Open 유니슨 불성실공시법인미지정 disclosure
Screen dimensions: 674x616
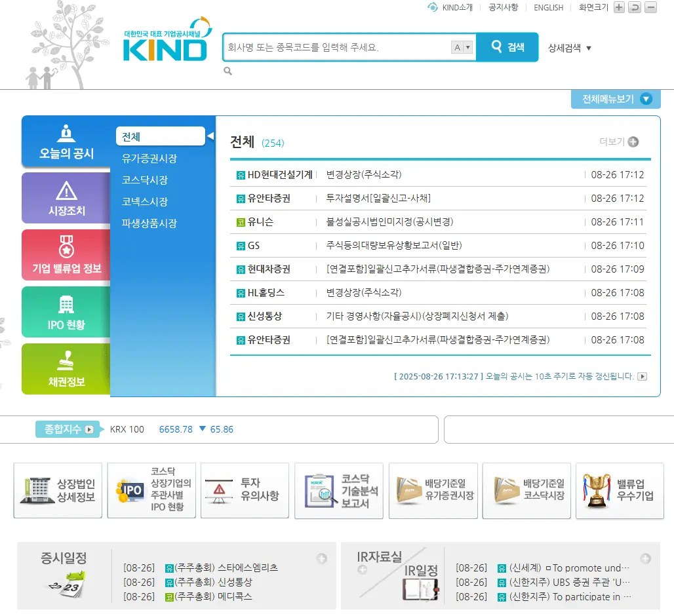(x=389, y=222)
